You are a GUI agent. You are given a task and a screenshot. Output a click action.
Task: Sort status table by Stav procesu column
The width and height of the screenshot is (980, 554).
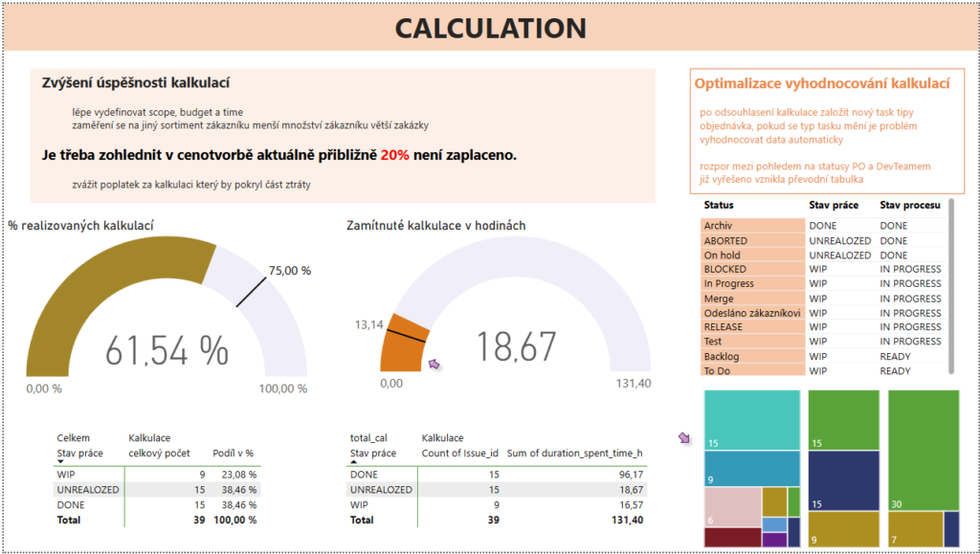(910, 205)
